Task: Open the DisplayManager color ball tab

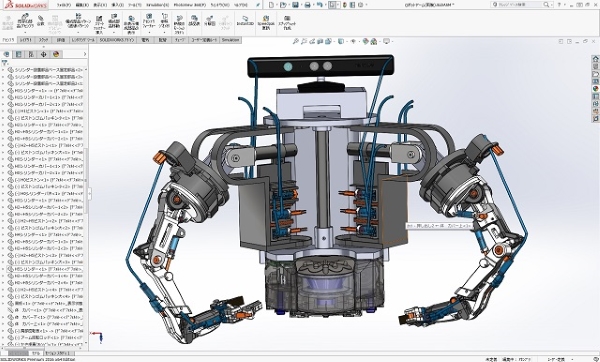Action: [56, 54]
